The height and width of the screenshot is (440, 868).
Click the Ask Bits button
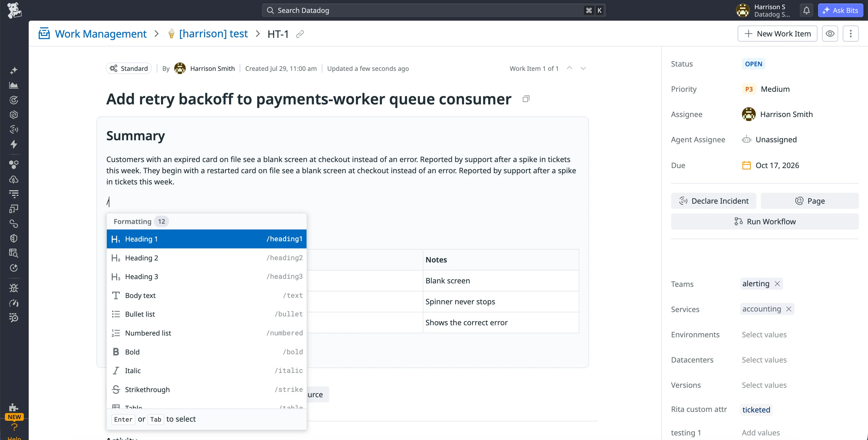(840, 10)
